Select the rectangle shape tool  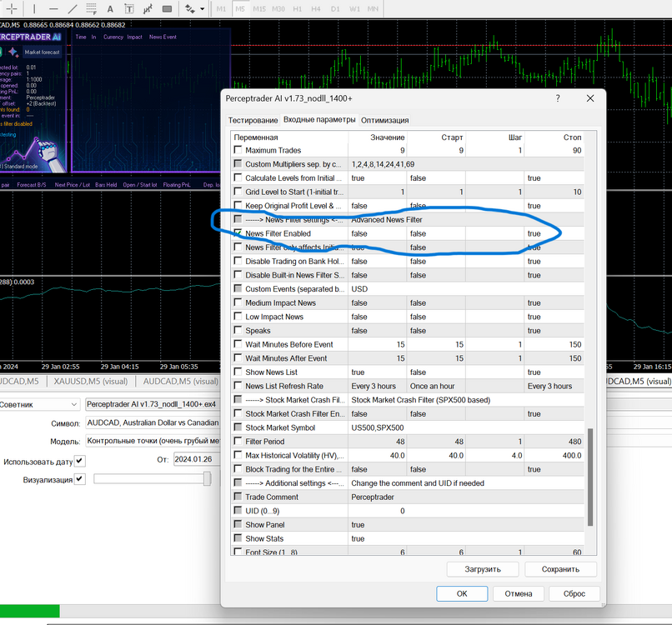click(167, 8)
